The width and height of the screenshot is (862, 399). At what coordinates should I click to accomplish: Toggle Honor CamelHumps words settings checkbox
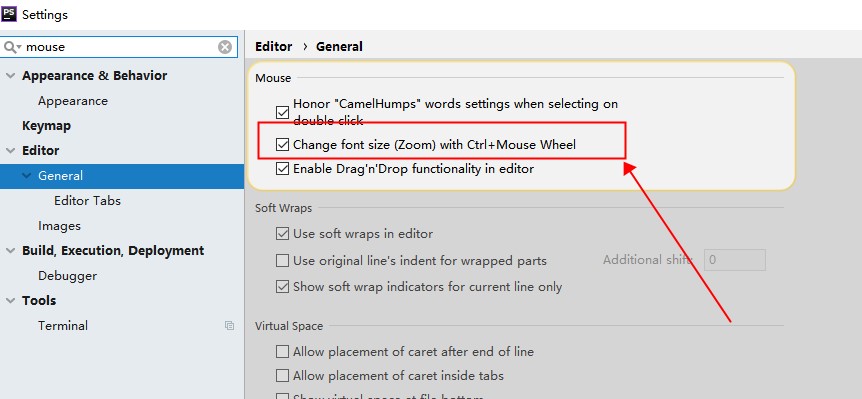(x=282, y=112)
